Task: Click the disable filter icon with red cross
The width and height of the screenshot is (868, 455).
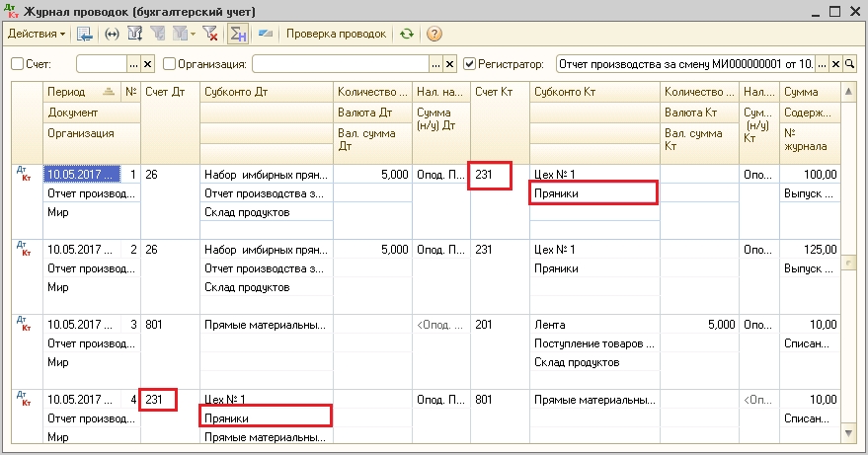Action: (210, 34)
